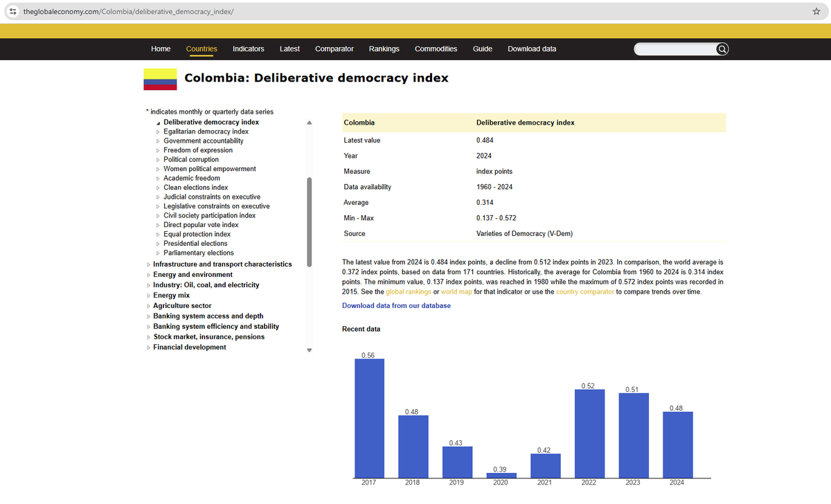
Task: Click the 2023 bar showing 0.51
Action: point(634,435)
